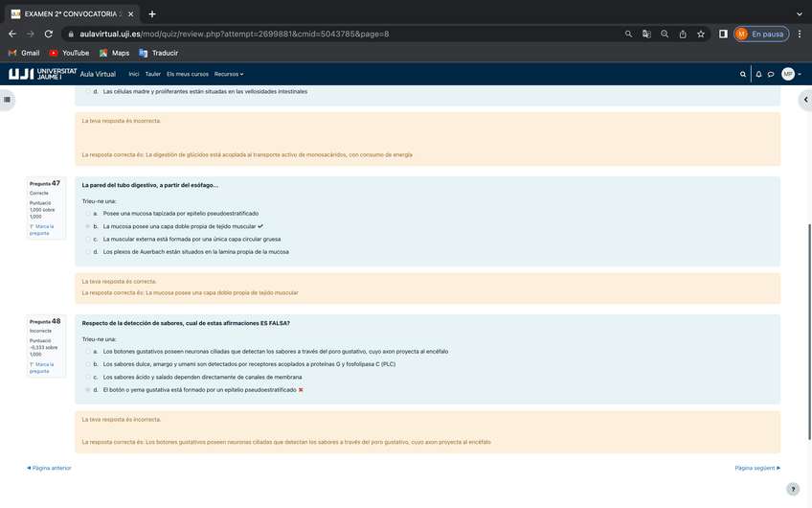Click the search icon in Aula Virtual header

[x=743, y=74]
